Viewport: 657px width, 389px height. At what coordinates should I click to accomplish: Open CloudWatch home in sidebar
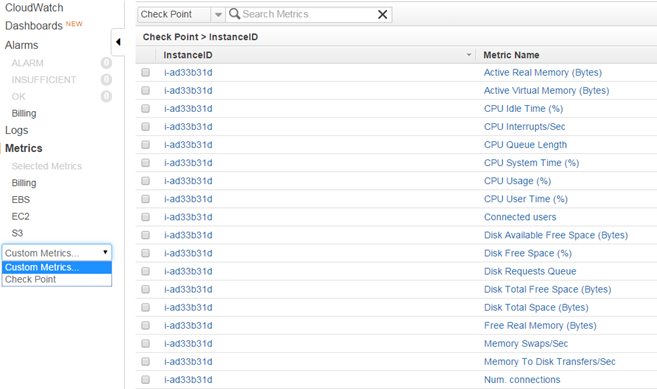pos(34,8)
